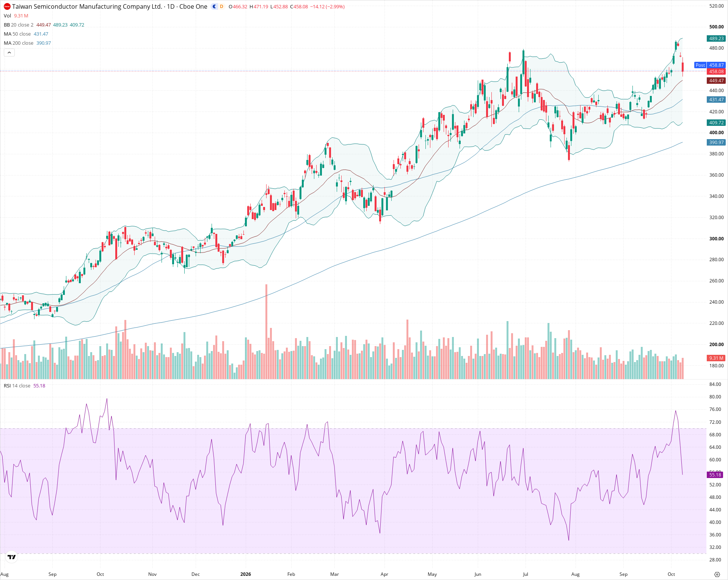
Task: Click the Vol 9.31 M volume legend
Action: click(x=16, y=16)
